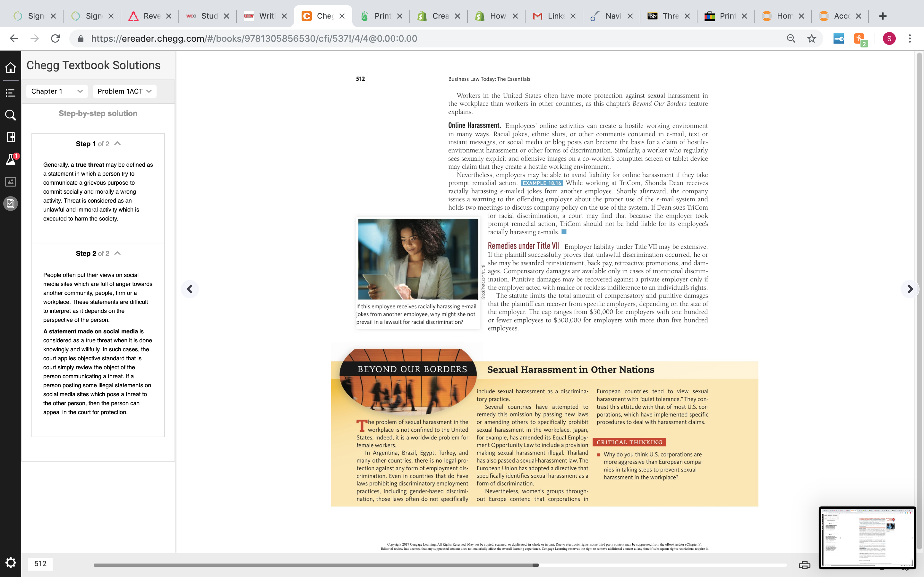Bookmark this page with the star icon

pos(811,38)
